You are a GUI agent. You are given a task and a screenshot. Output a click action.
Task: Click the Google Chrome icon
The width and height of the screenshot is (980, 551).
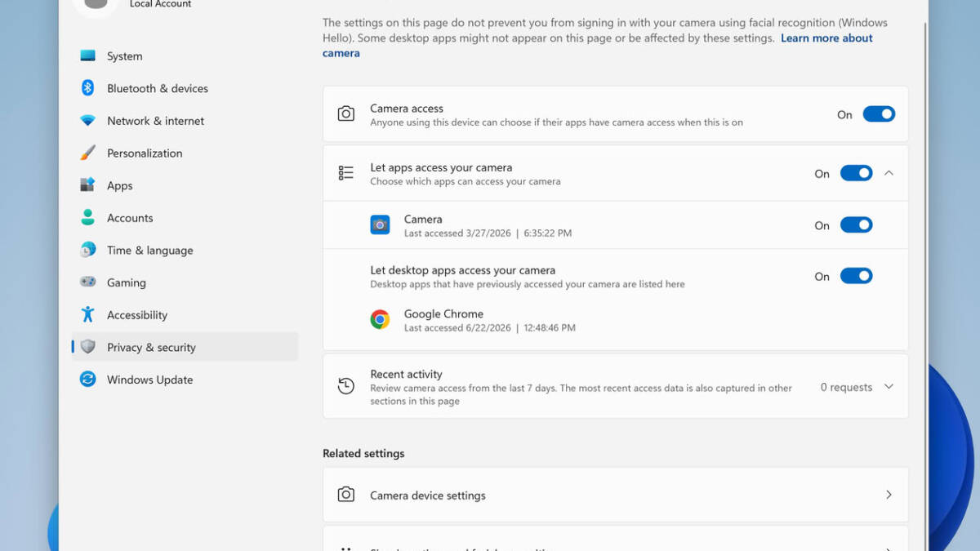(380, 320)
